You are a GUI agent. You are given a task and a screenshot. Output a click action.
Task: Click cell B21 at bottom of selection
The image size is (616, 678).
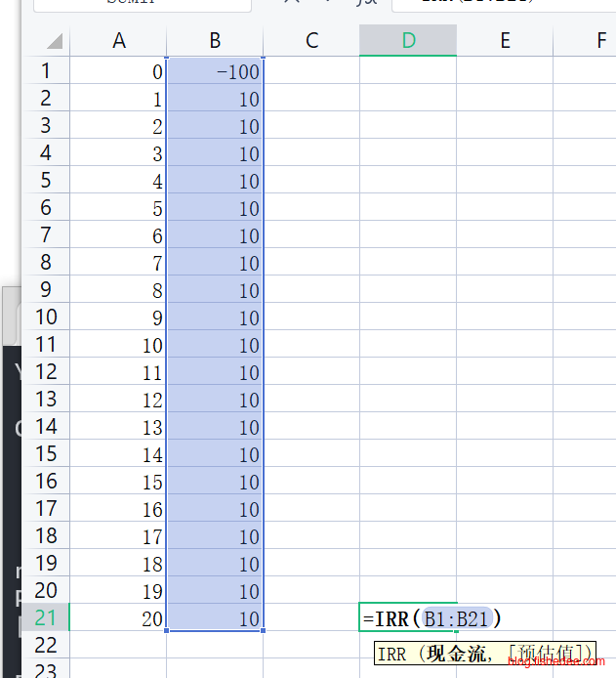coord(215,618)
